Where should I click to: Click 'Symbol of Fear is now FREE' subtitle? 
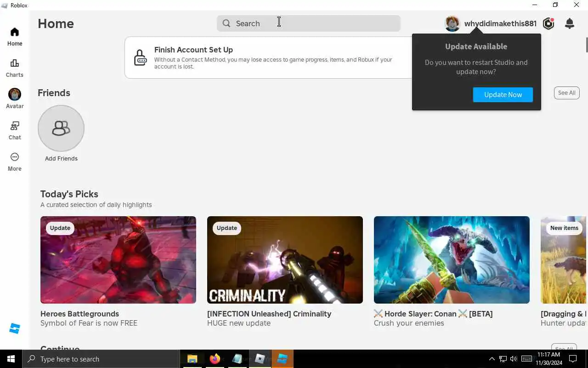[x=89, y=323]
